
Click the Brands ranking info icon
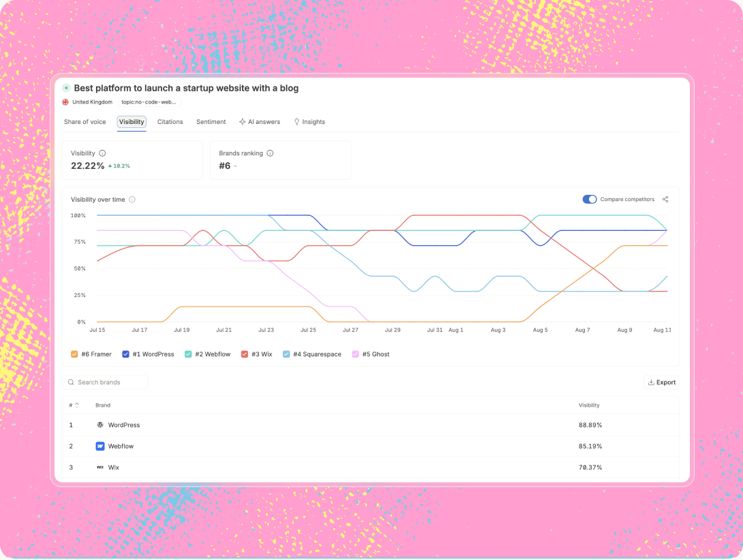(x=270, y=153)
